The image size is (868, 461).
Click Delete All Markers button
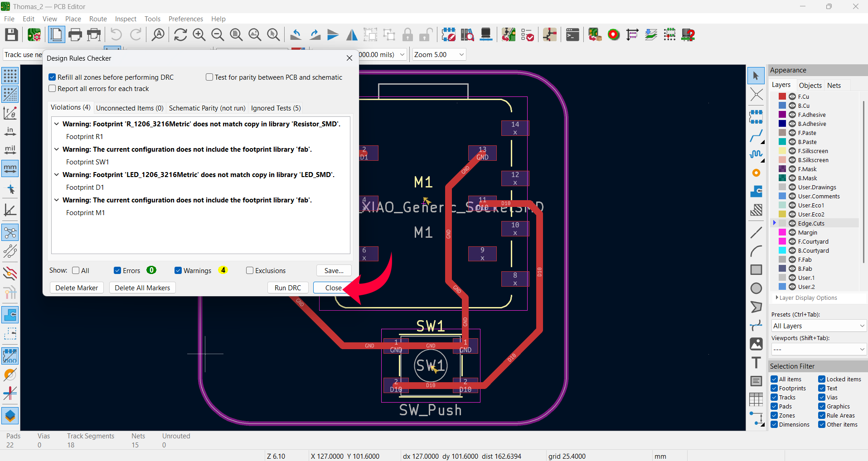click(142, 288)
